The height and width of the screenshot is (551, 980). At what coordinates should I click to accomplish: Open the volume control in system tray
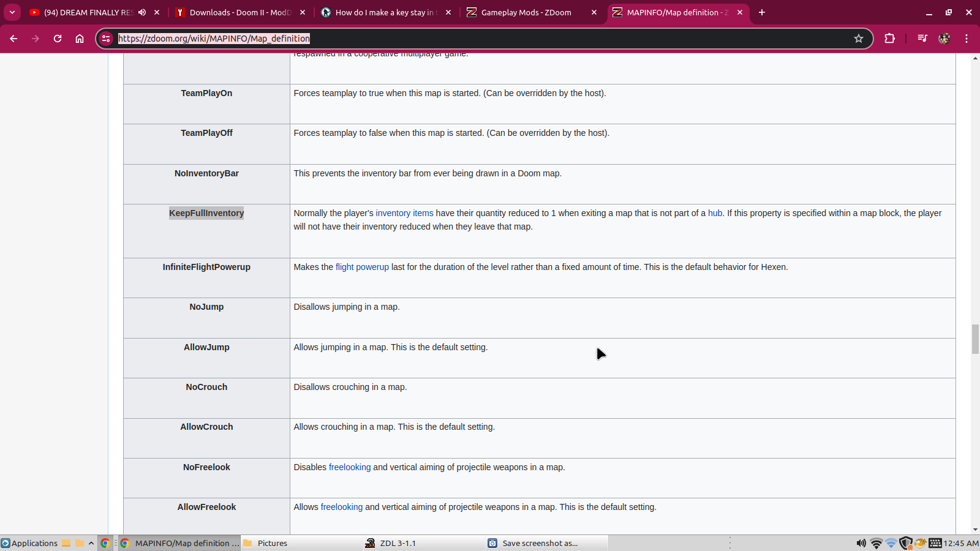tap(861, 543)
